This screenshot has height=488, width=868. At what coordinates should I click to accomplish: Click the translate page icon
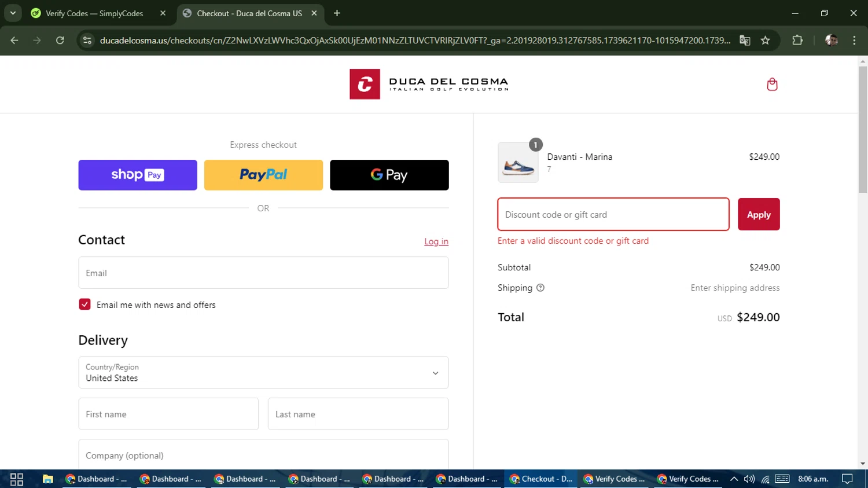(745, 41)
